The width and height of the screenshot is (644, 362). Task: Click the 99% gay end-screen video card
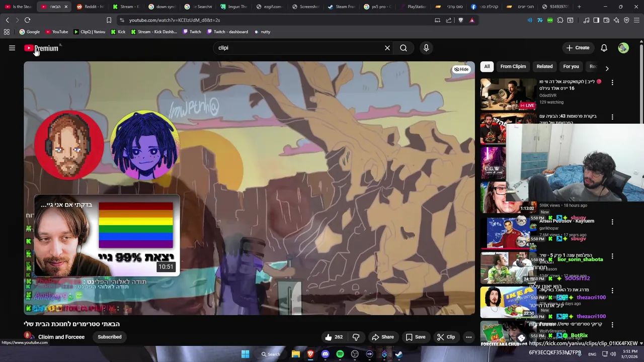[107, 236]
